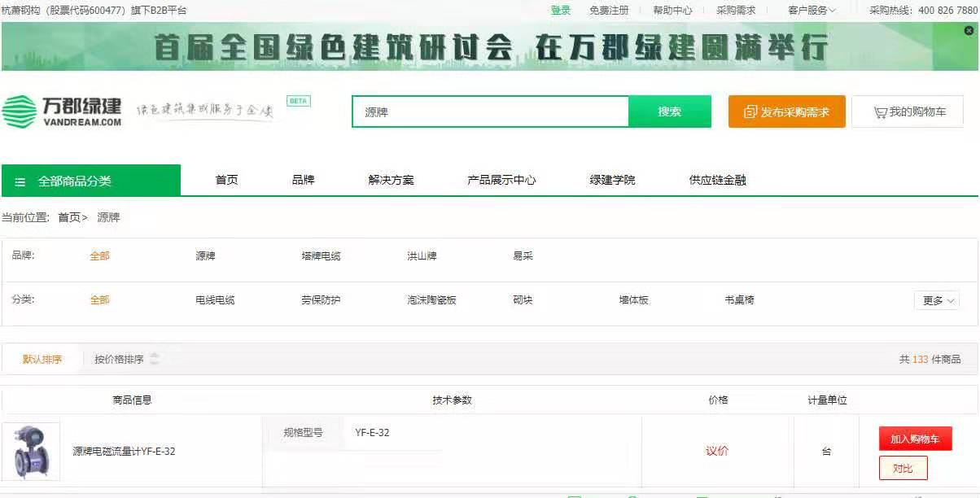Click hamburger icon in 全部商品分类

[20, 181]
